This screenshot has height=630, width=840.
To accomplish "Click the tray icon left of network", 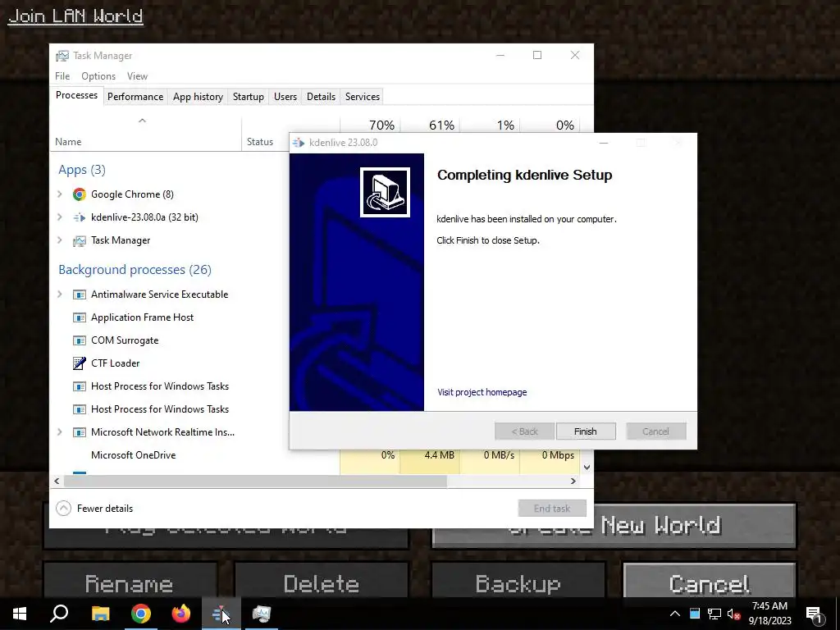I will pyautogui.click(x=695, y=614).
